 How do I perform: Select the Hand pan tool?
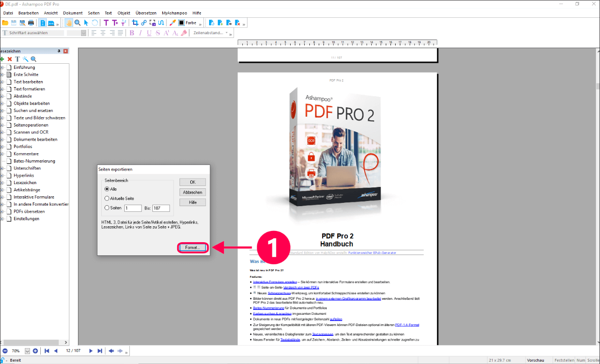pyautogui.click(x=69, y=22)
